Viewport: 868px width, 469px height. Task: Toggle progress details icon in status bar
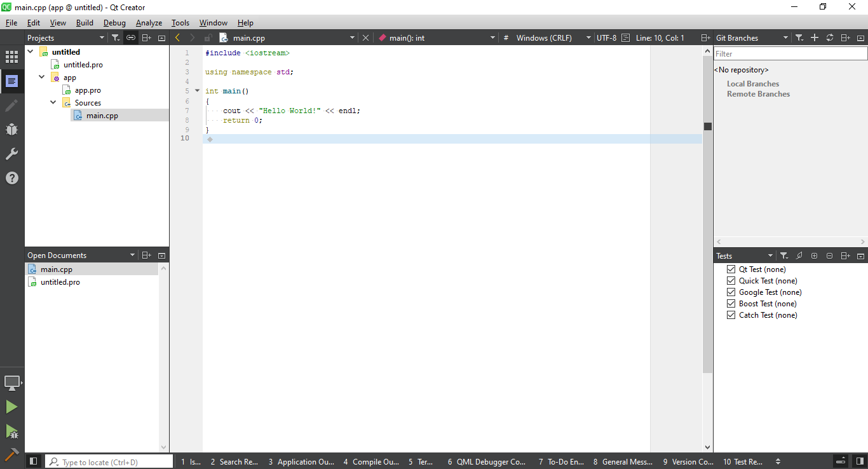pos(841,461)
